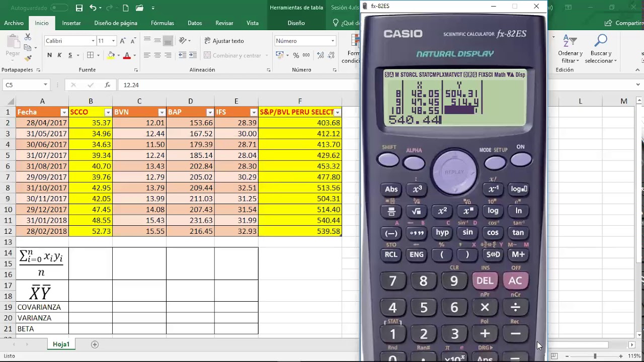Open the Calibri font name dropdown
This screenshot has width=644, height=362.
point(93,41)
